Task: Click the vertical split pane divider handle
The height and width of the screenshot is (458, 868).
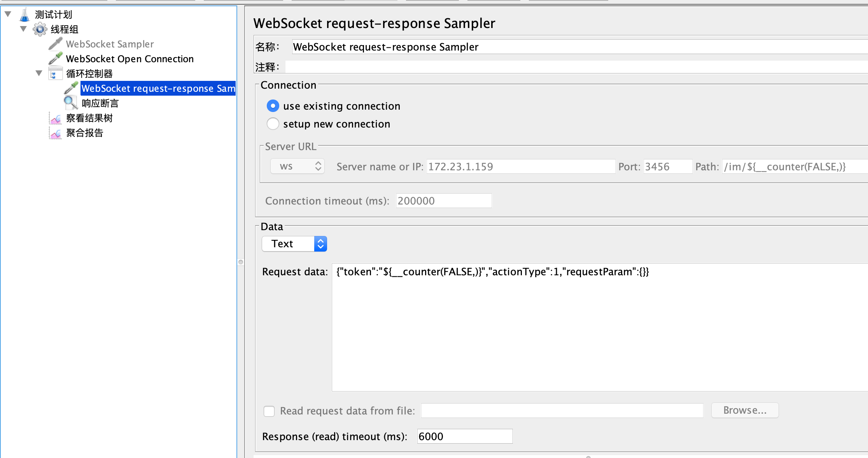Action: [x=241, y=262]
